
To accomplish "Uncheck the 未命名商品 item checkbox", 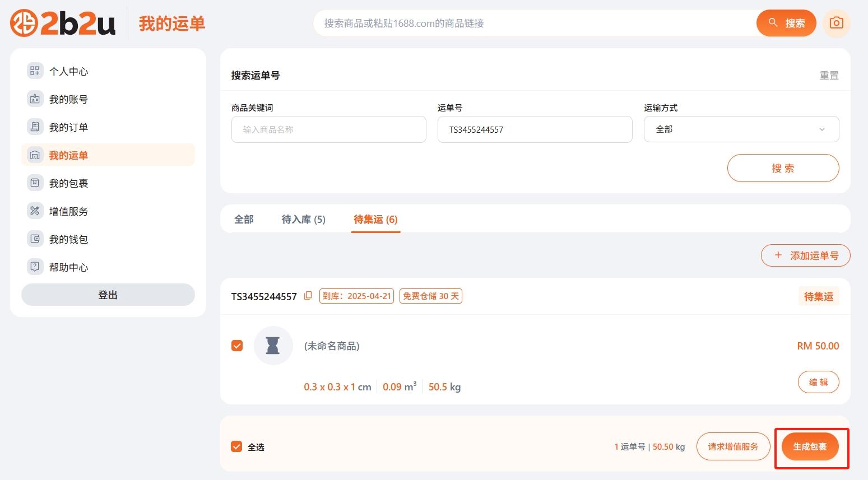I will (237, 346).
